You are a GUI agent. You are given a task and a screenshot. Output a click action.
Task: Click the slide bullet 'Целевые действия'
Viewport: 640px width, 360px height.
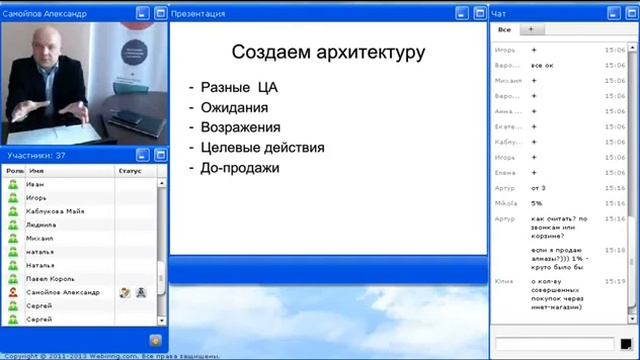[262, 147]
